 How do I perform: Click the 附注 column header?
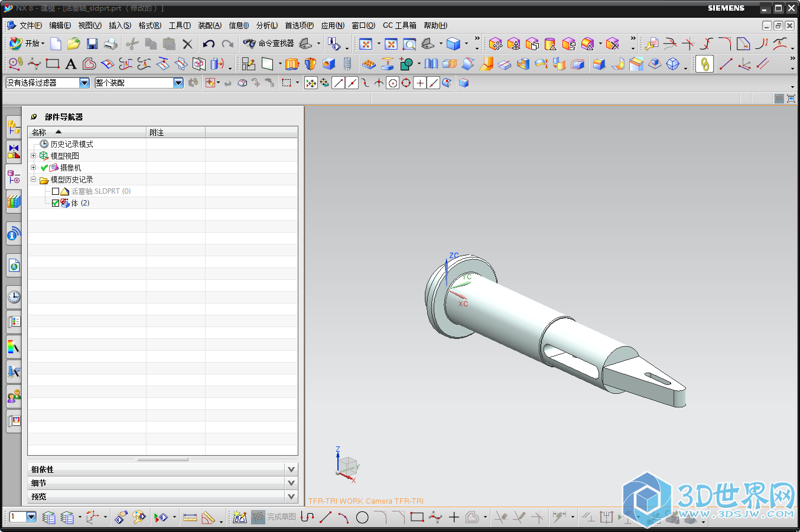pyautogui.click(x=175, y=132)
